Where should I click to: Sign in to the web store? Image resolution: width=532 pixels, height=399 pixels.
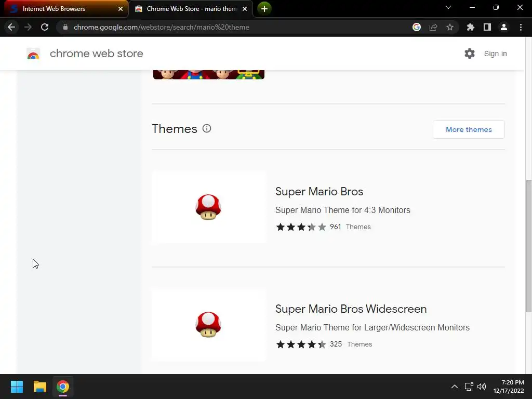pyautogui.click(x=495, y=54)
